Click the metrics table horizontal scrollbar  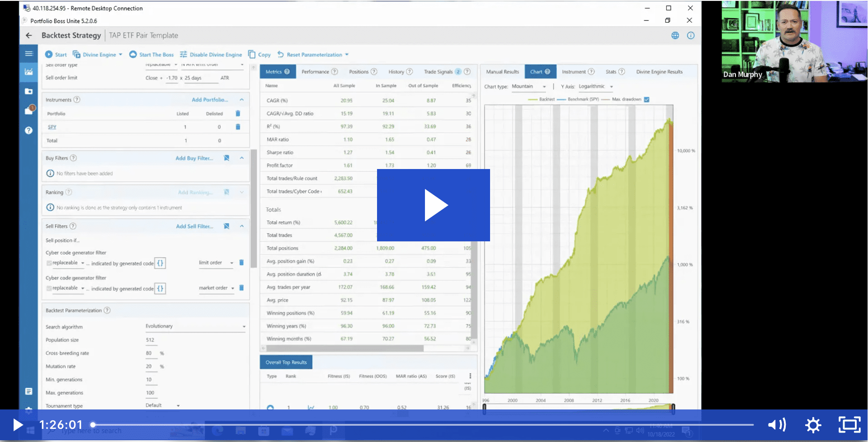(346, 348)
